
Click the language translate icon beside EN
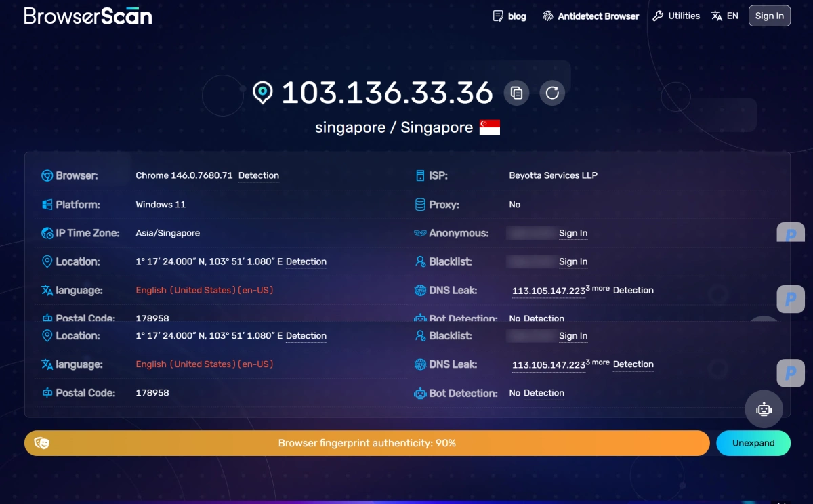point(717,16)
